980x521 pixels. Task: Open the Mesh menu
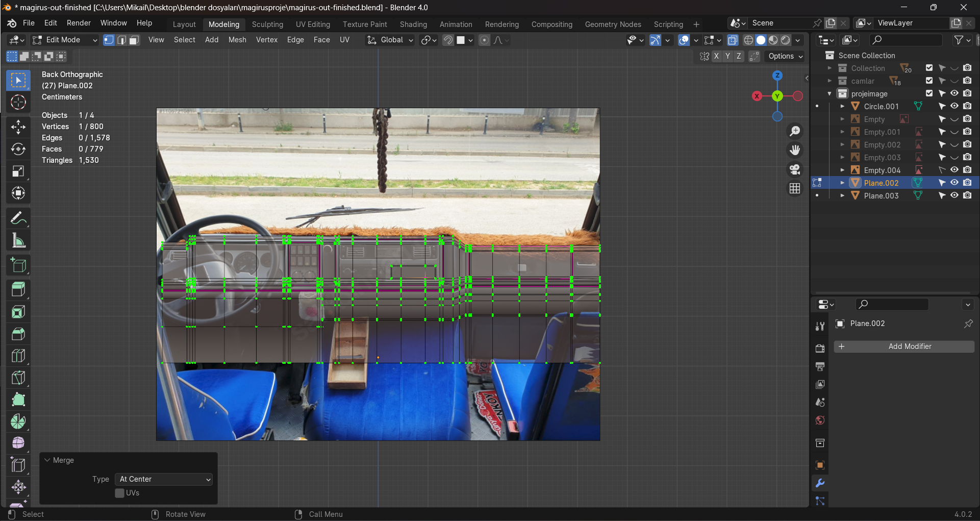coord(237,40)
